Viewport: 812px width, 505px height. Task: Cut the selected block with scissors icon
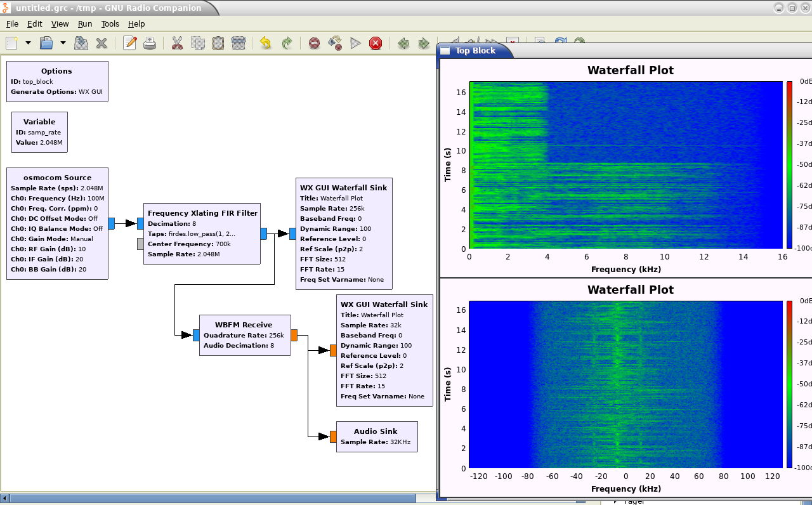(177, 43)
